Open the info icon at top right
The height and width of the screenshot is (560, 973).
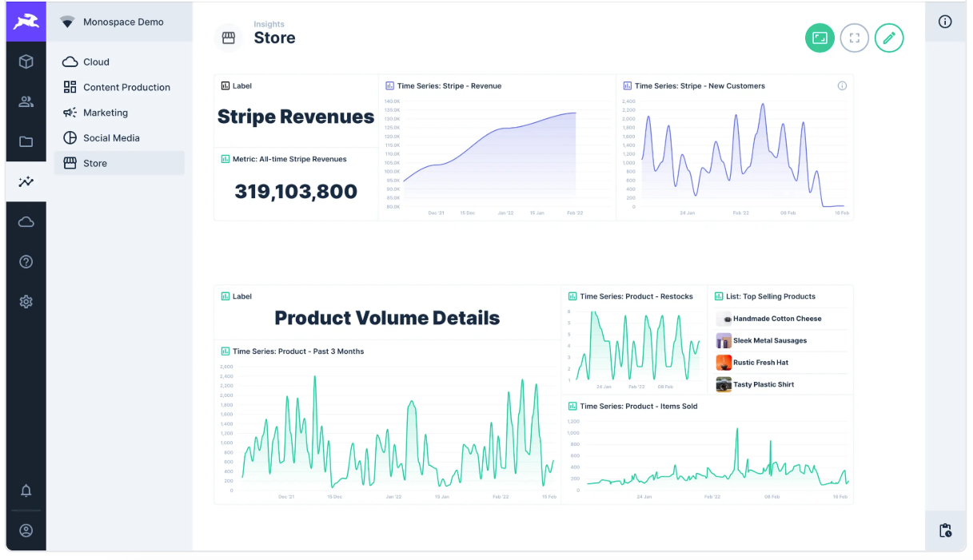(945, 22)
